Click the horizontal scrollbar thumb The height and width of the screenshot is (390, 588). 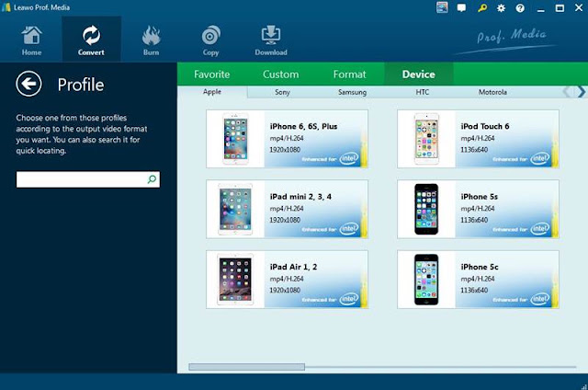click(247, 367)
